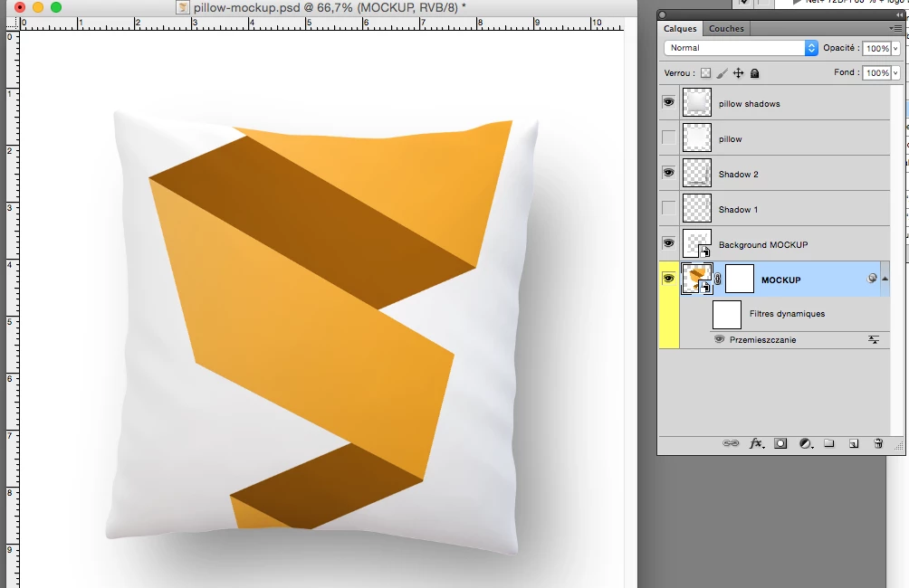Image resolution: width=909 pixels, height=588 pixels.
Task: Click the horizontal ruler above the canvas
Action: (x=321, y=24)
